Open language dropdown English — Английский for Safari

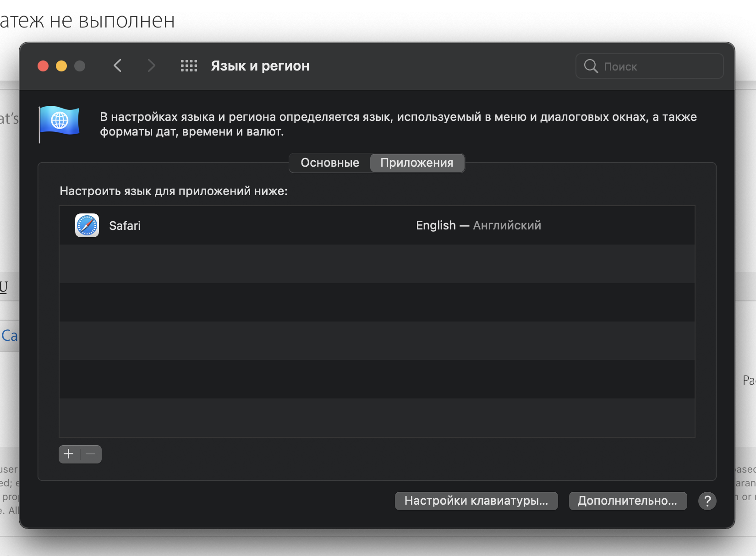point(478,225)
